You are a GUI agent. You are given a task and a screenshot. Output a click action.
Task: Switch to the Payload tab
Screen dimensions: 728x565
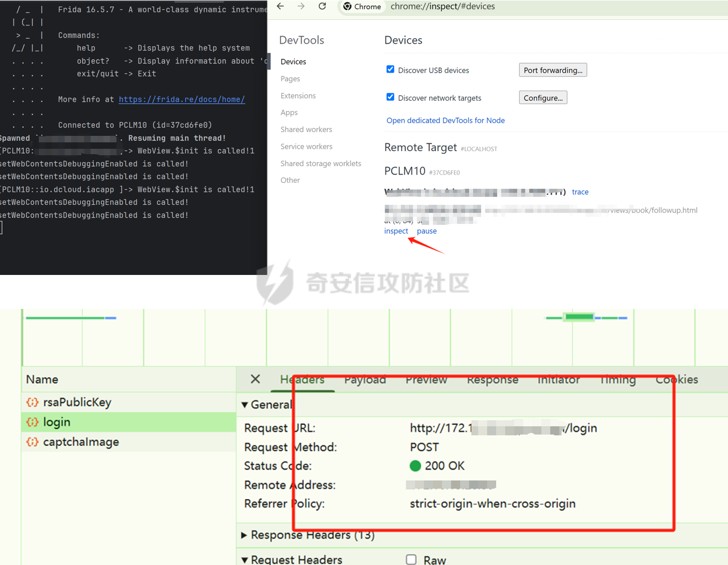coord(365,380)
